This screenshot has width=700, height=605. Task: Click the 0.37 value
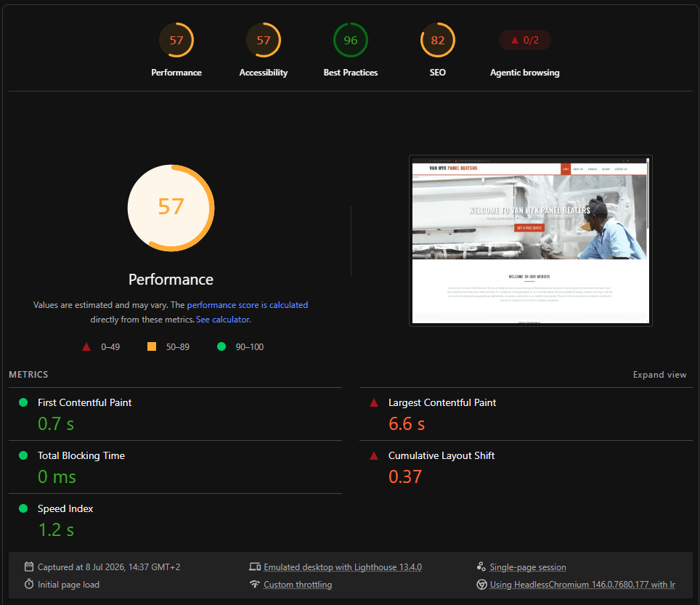[405, 477]
